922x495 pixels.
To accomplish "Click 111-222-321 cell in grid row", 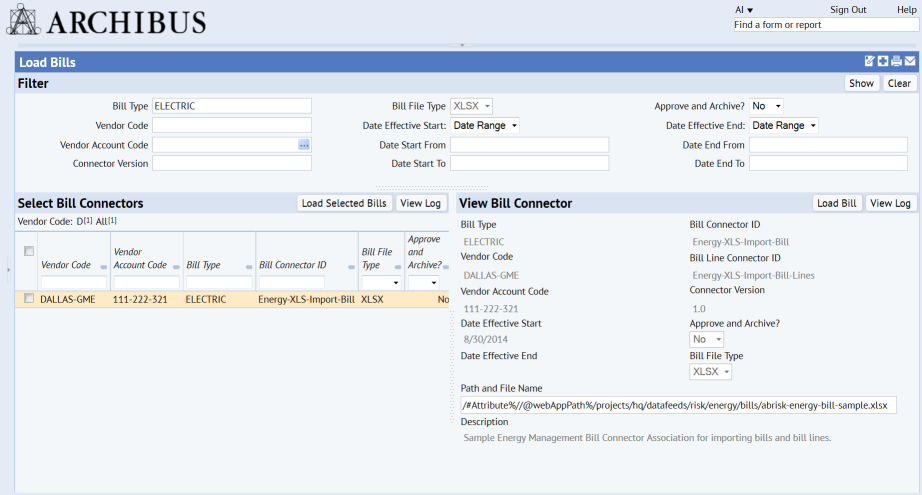I will [140, 299].
